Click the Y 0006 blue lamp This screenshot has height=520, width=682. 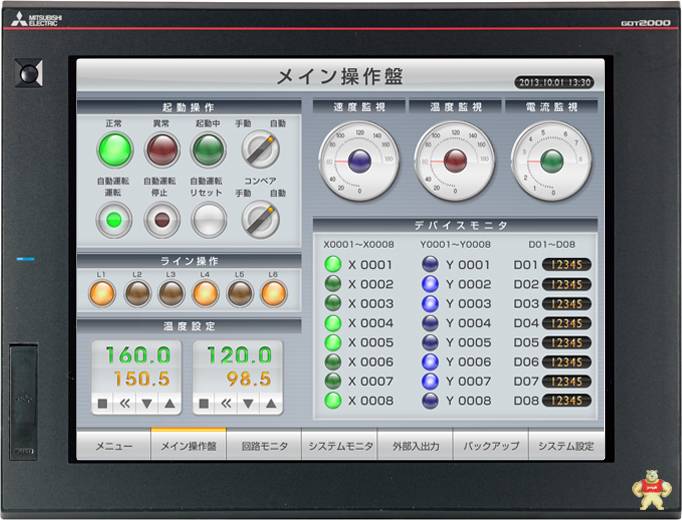point(430,362)
